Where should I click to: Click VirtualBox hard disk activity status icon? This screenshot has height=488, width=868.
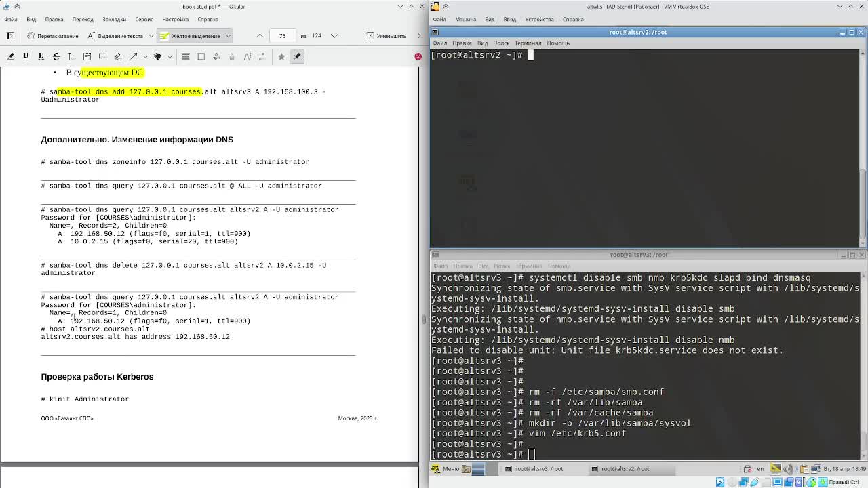pos(720,483)
